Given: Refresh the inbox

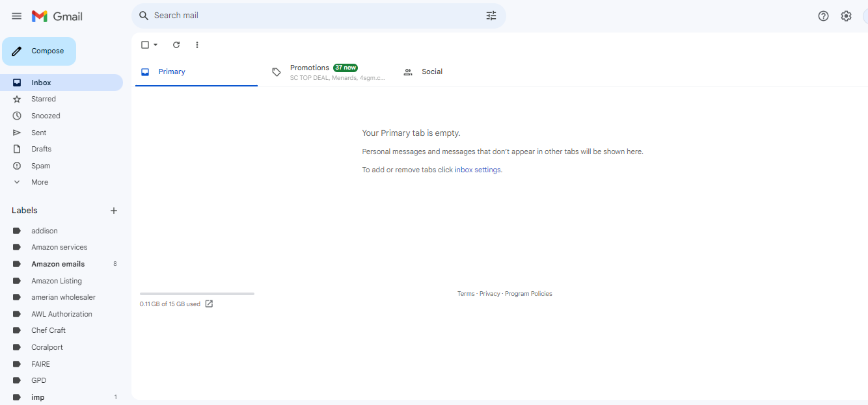Looking at the screenshot, I should click(x=176, y=45).
